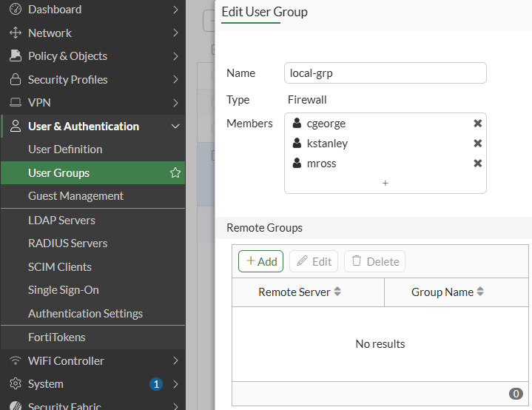Add a remote group

pos(260,261)
